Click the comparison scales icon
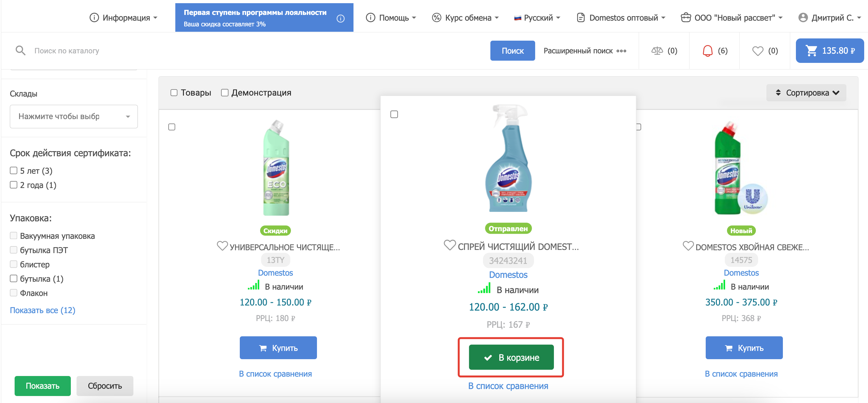 tap(657, 51)
